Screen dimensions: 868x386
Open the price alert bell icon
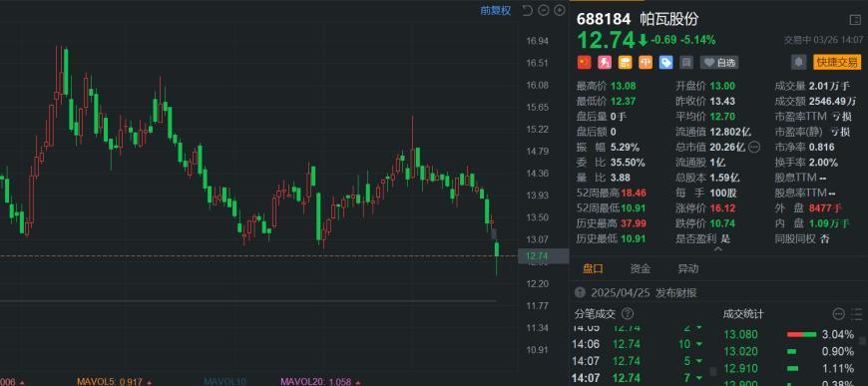click(799, 63)
